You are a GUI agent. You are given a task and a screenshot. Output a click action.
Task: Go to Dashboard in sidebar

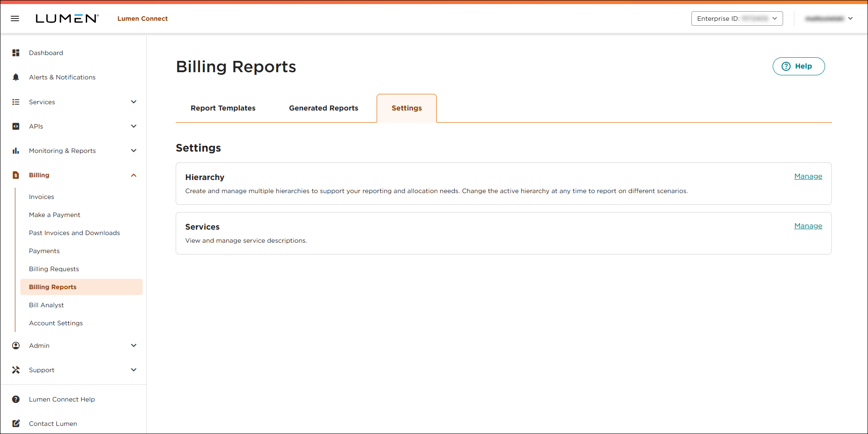click(x=46, y=53)
